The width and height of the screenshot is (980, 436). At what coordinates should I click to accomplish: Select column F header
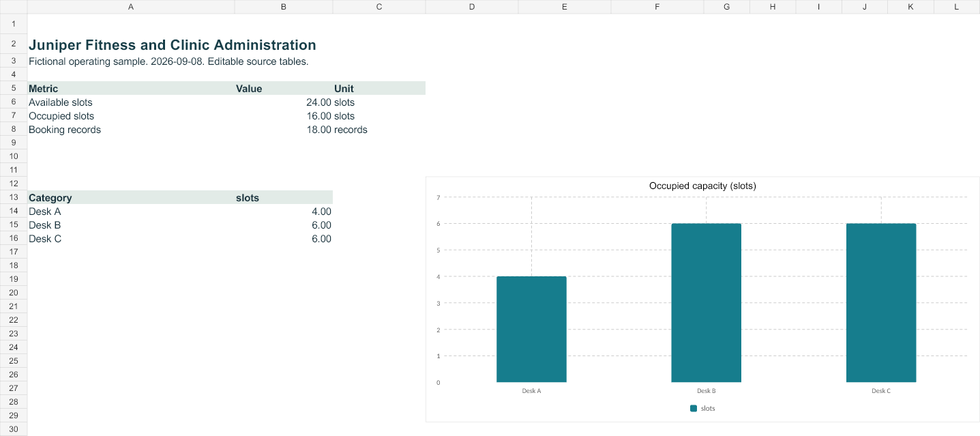657,7
